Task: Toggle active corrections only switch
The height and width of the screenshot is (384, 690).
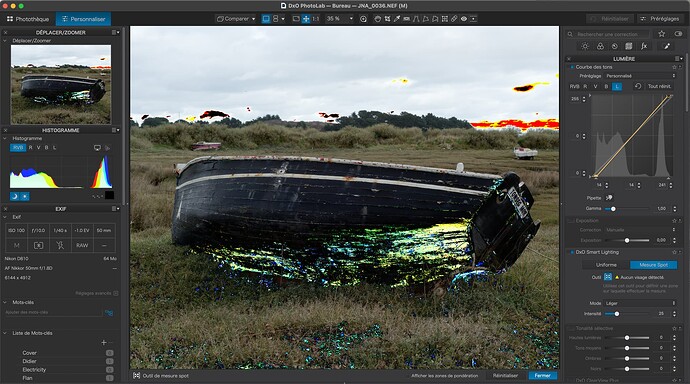Action: click(678, 34)
